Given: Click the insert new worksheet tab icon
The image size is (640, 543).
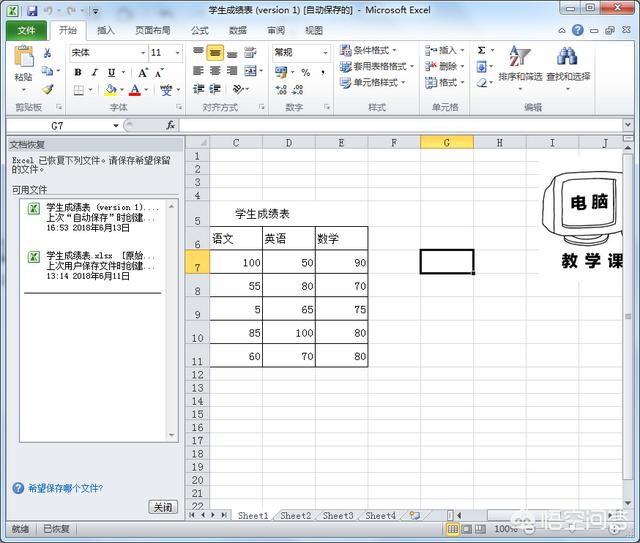Looking at the screenshot, I should [x=414, y=516].
